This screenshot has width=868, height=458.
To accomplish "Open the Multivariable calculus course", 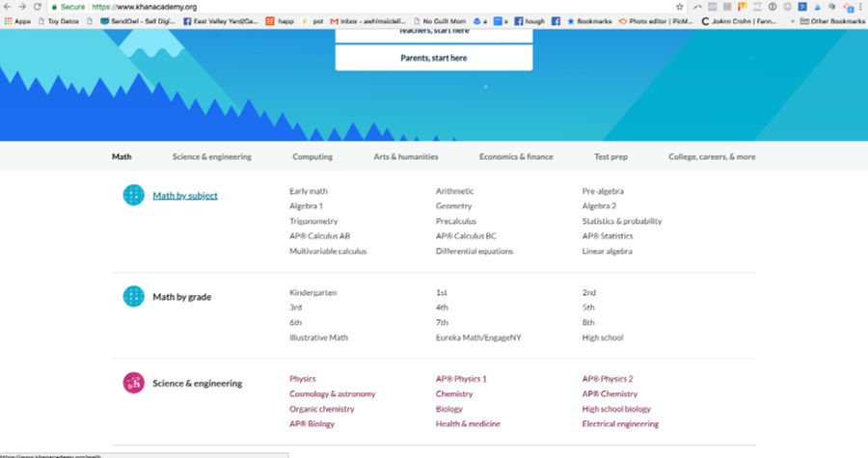I will [x=328, y=251].
